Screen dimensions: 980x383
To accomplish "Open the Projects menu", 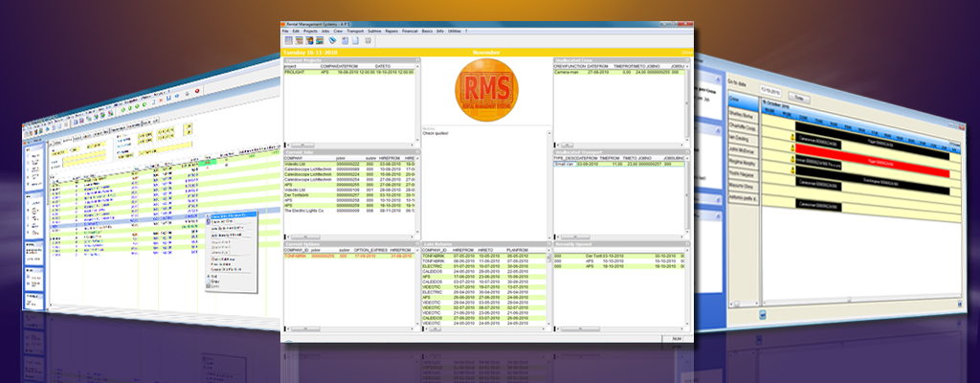I will click(x=310, y=31).
